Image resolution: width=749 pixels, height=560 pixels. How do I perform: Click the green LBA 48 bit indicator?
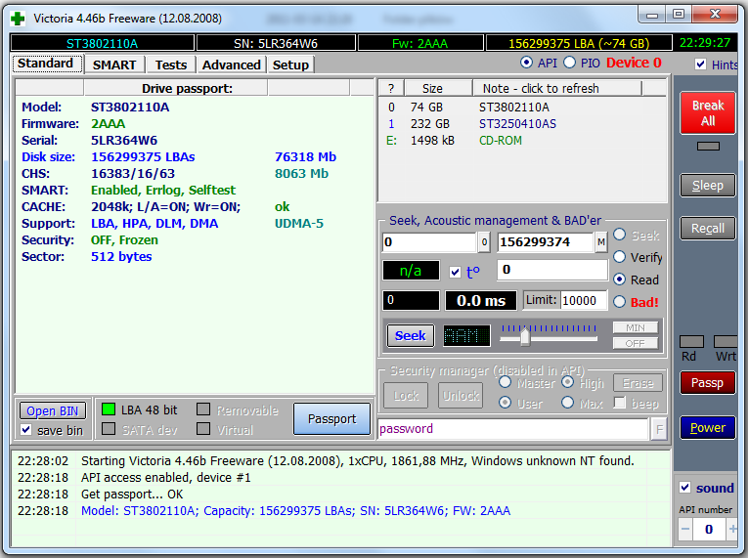click(109, 409)
